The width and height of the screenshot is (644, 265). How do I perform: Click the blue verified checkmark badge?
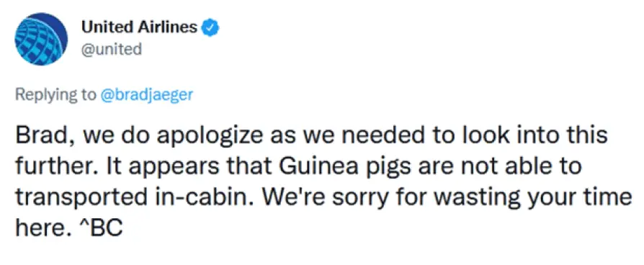pos(210,28)
